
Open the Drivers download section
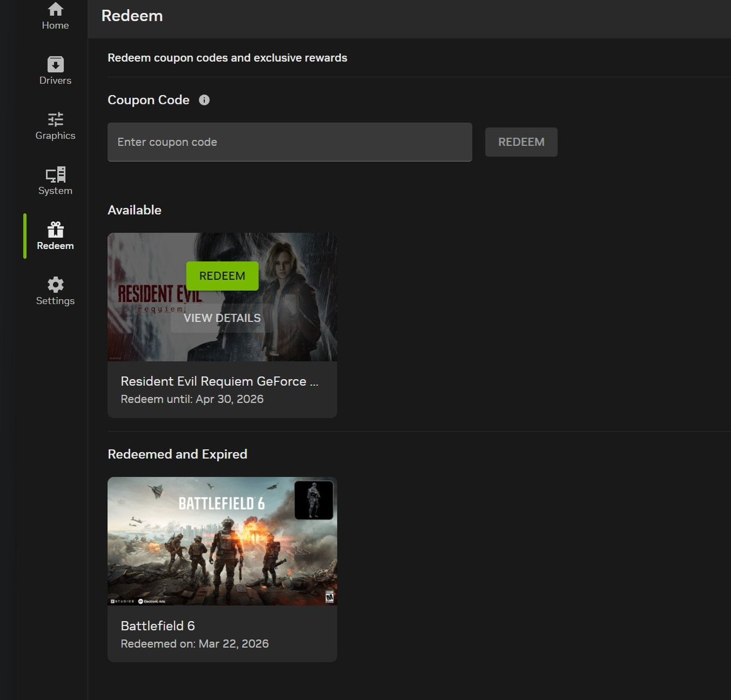(55, 71)
